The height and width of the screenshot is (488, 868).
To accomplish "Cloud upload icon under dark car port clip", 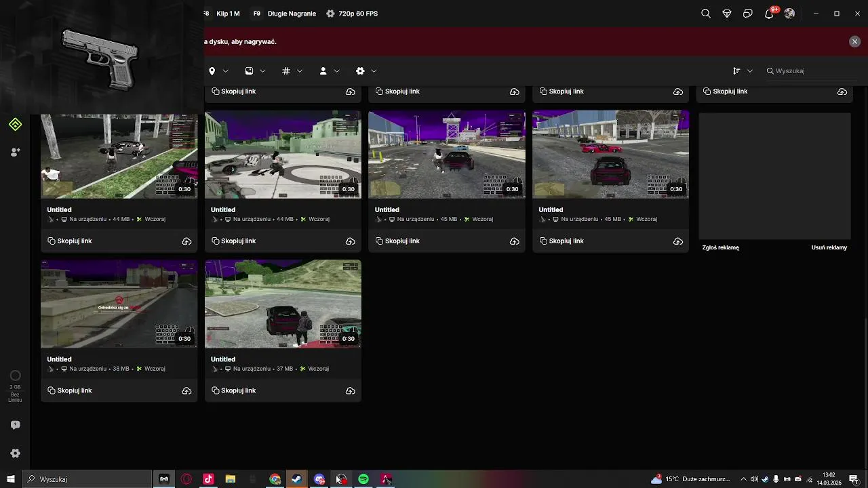I will tap(515, 241).
